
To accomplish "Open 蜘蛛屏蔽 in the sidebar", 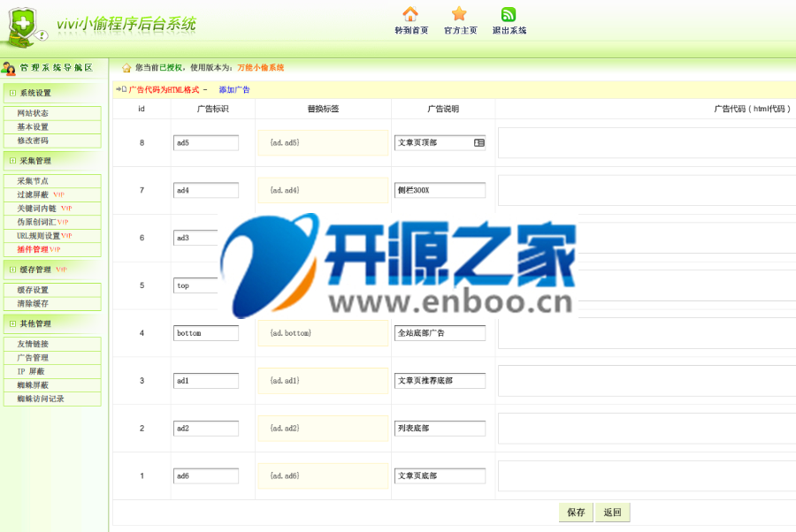I will point(52,385).
